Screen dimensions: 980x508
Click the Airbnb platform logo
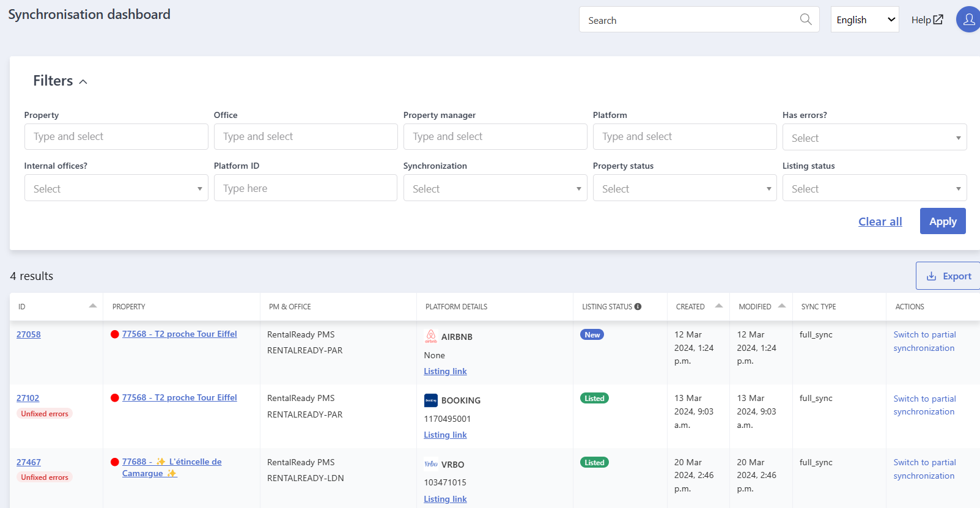coord(431,336)
